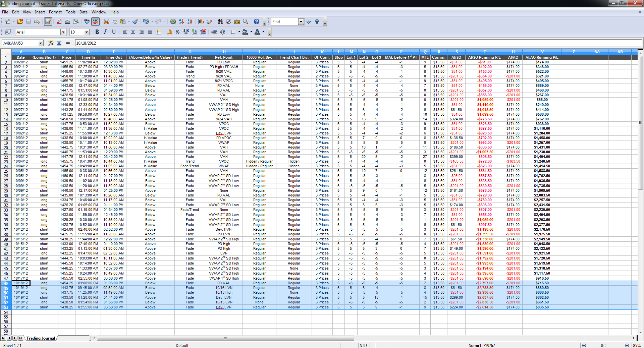Open the Zoom magnifier tool
Image resolution: width=644 pixels, height=348 pixels.
pyautogui.click(x=246, y=21)
